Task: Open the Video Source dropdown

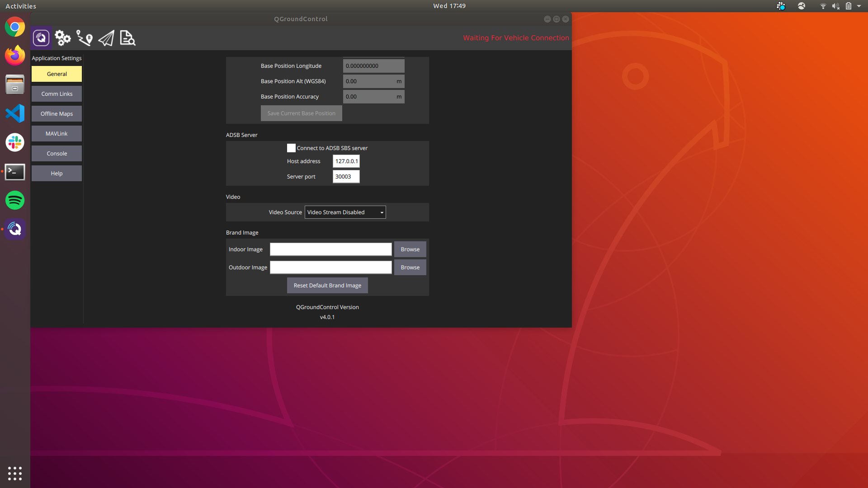Action: tap(345, 212)
